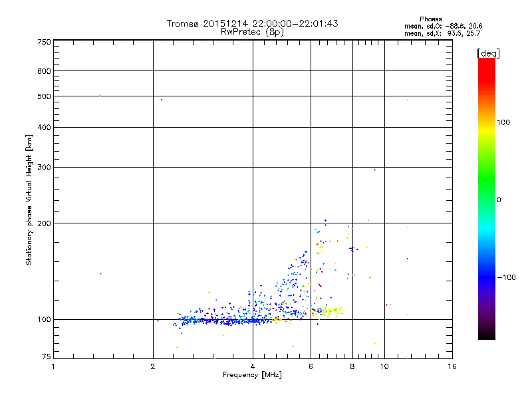
Task: Click the plot title "Tromsø 20151214 22:00:00-22:01:43"
Action: [252, 23]
